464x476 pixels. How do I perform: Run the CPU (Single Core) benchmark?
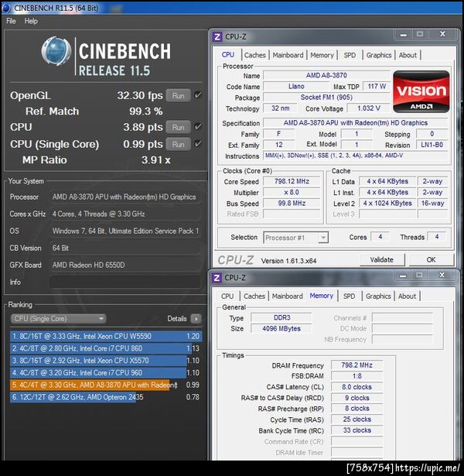tap(179, 144)
